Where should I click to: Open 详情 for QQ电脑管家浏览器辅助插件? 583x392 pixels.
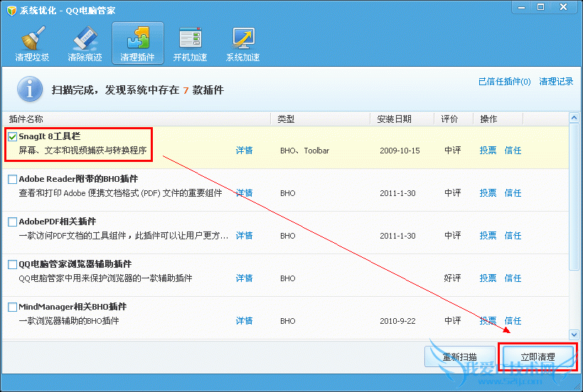tap(245, 278)
